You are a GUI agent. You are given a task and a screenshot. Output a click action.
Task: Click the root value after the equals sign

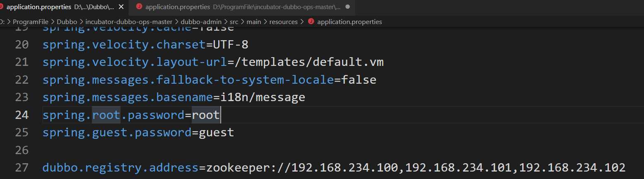point(206,115)
